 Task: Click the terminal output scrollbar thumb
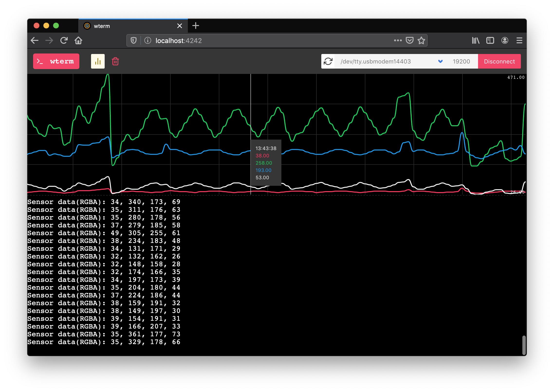pyautogui.click(x=524, y=345)
